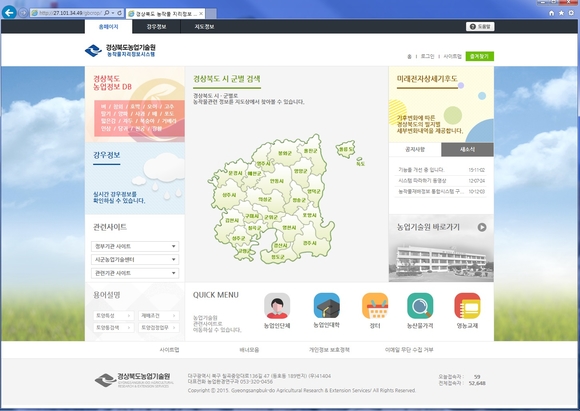The height and width of the screenshot is (411, 580).
Task: Click the browser favorites star icon
Action: (561, 13)
